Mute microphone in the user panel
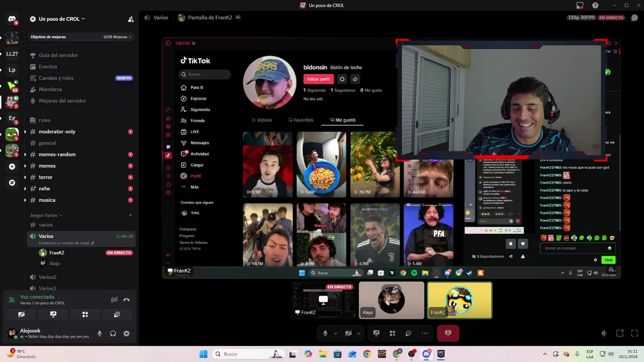The image size is (644, 362). [100, 333]
